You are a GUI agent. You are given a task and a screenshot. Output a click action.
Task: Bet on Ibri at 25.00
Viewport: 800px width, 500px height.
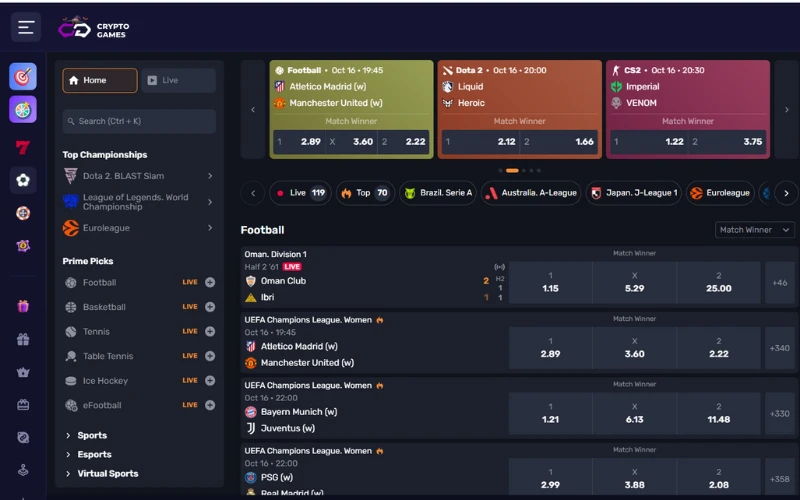[x=719, y=283]
